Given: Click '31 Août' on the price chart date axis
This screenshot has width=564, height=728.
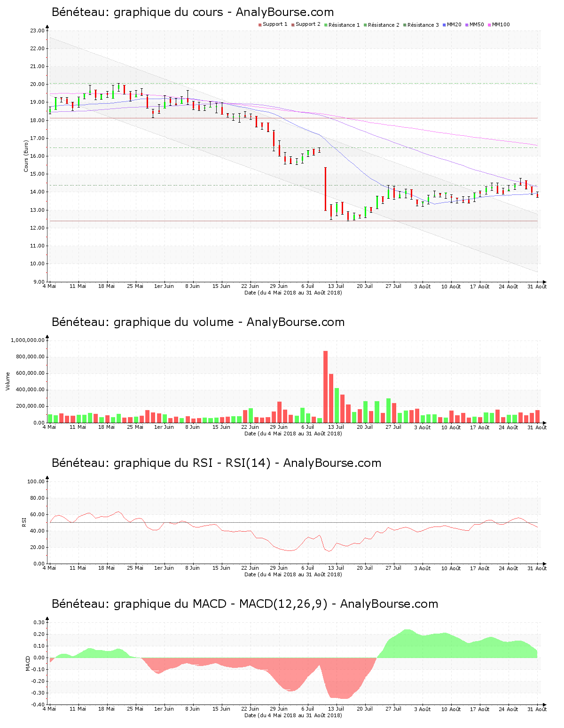Looking at the screenshot, I should point(537,287).
